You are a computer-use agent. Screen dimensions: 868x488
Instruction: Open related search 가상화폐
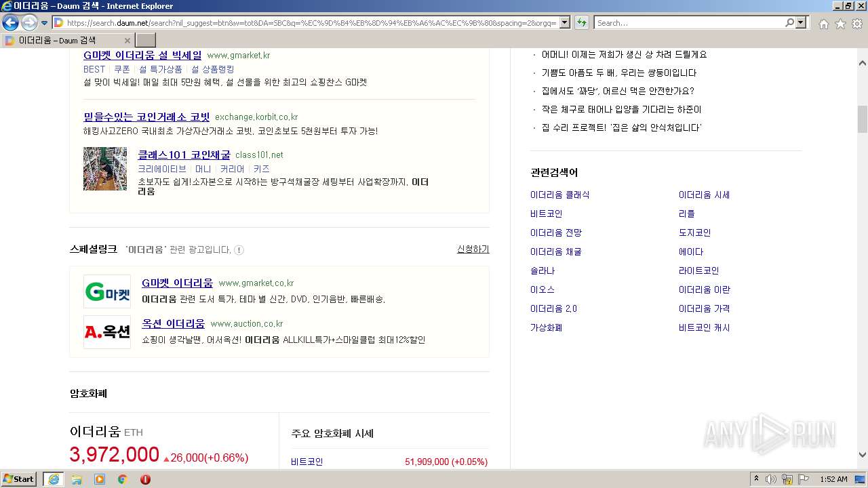[x=547, y=327]
